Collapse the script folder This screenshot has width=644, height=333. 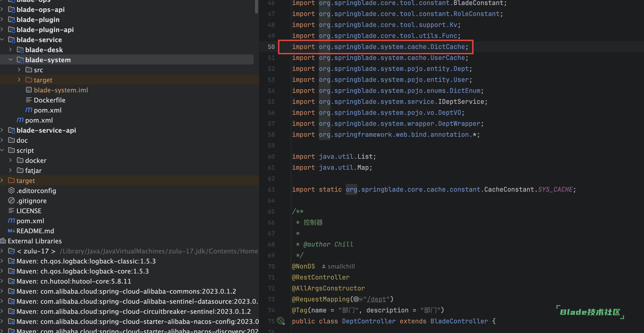point(2,150)
